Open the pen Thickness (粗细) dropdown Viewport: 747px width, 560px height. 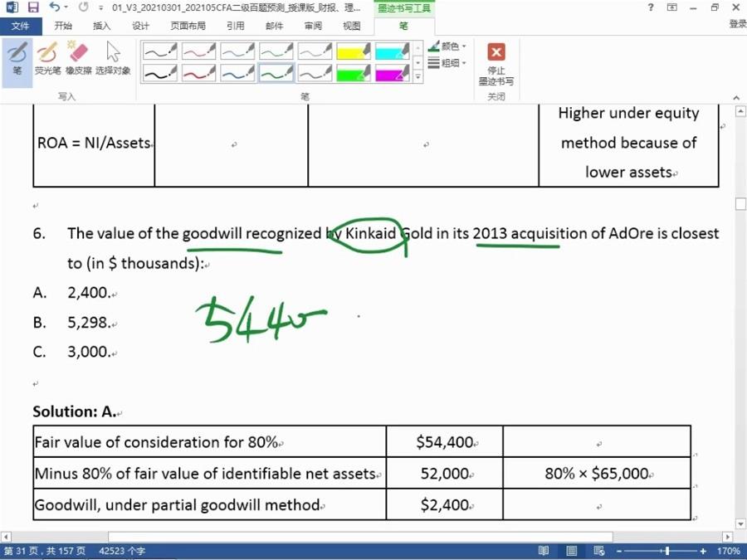tap(447, 62)
